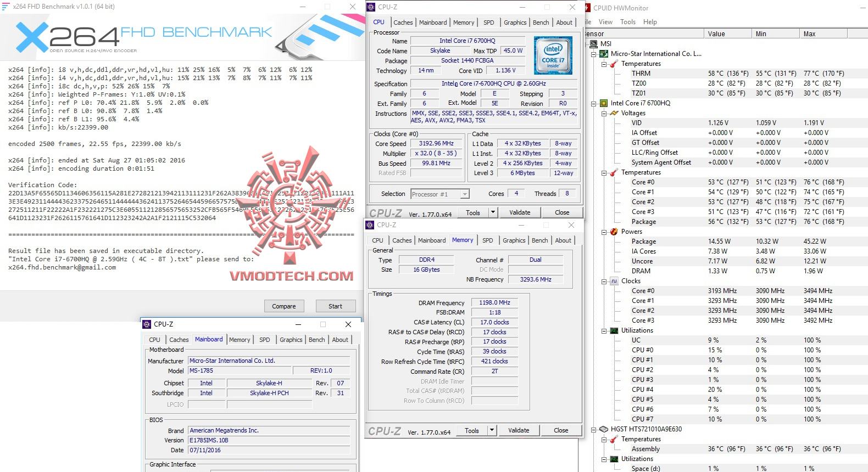Click the MSI computer icon in HWMonitor tree
The width and height of the screenshot is (868, 472).
(x=593, y=44)
